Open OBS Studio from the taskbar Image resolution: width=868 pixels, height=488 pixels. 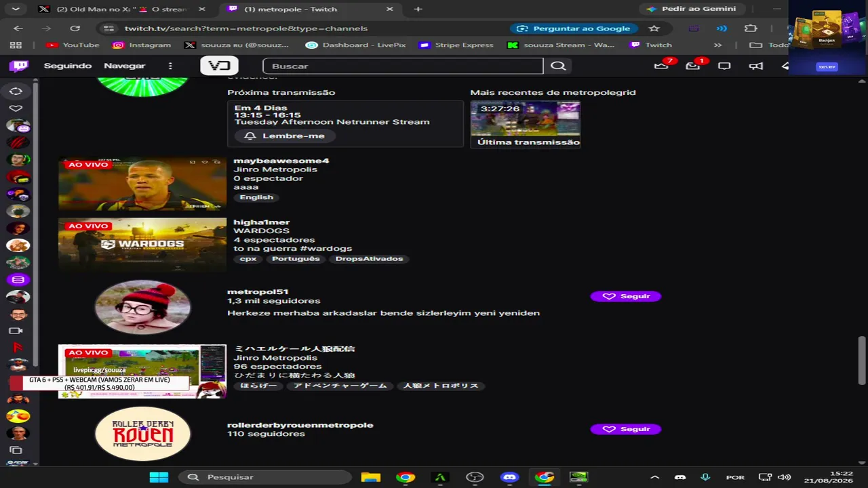click(475, 477)
